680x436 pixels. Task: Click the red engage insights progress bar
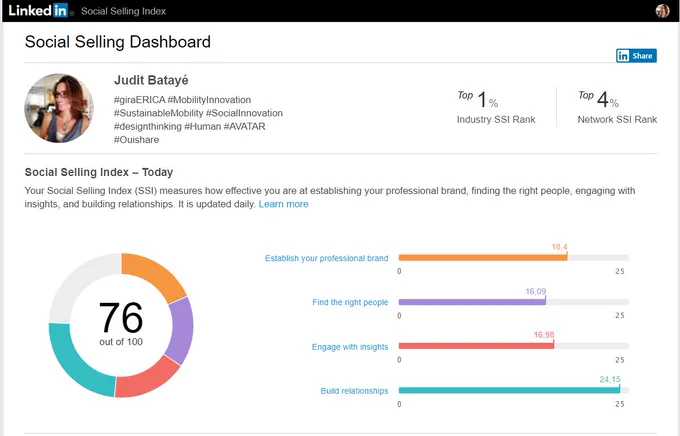476,346
